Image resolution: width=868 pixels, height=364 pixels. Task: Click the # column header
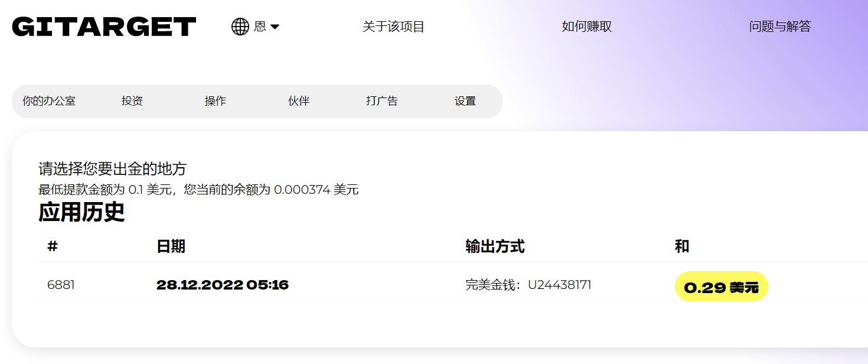(x=53, y=246)
